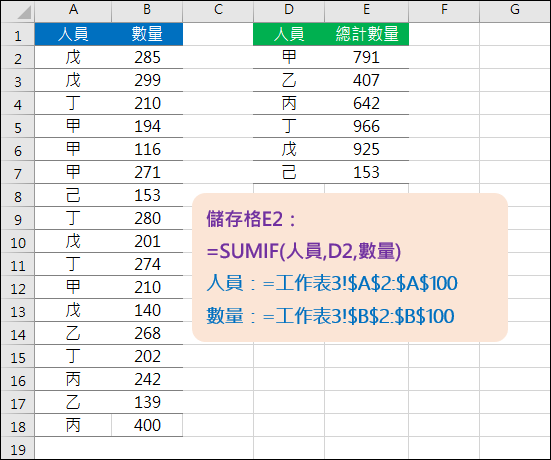Select cell with value 268
Image resolution: width=551 pixels, height=460 pixels.
[147, 333]
